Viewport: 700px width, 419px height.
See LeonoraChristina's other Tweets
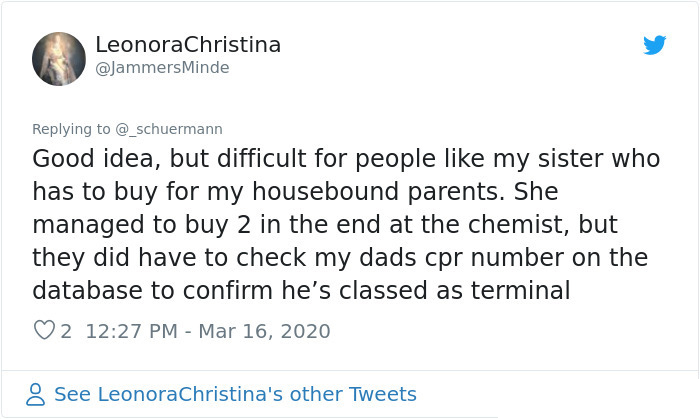[x=235, y=394]
